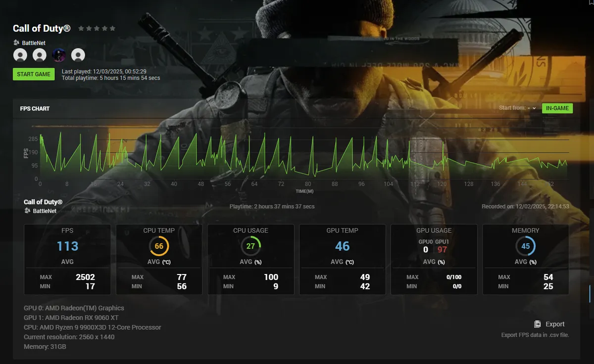Click the BattleNet platform icon under title
This screenshot has width=594, height=364.
(16, 43)
